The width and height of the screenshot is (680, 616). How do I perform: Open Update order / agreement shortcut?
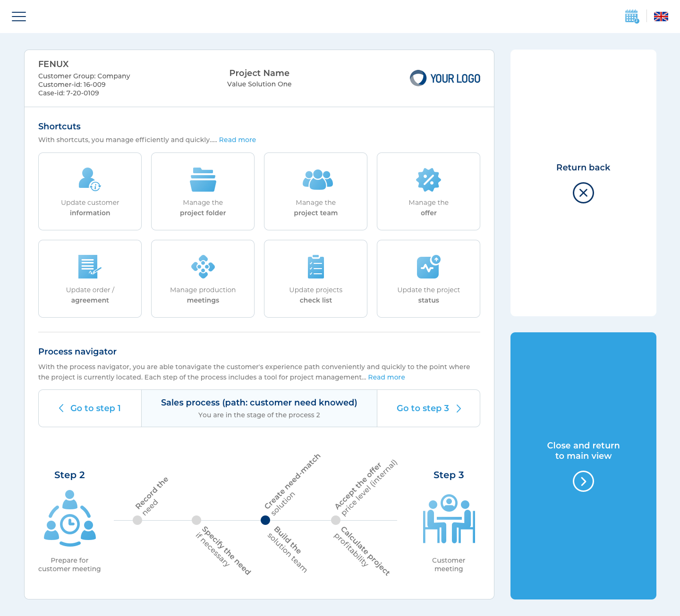tap(90, 278)
